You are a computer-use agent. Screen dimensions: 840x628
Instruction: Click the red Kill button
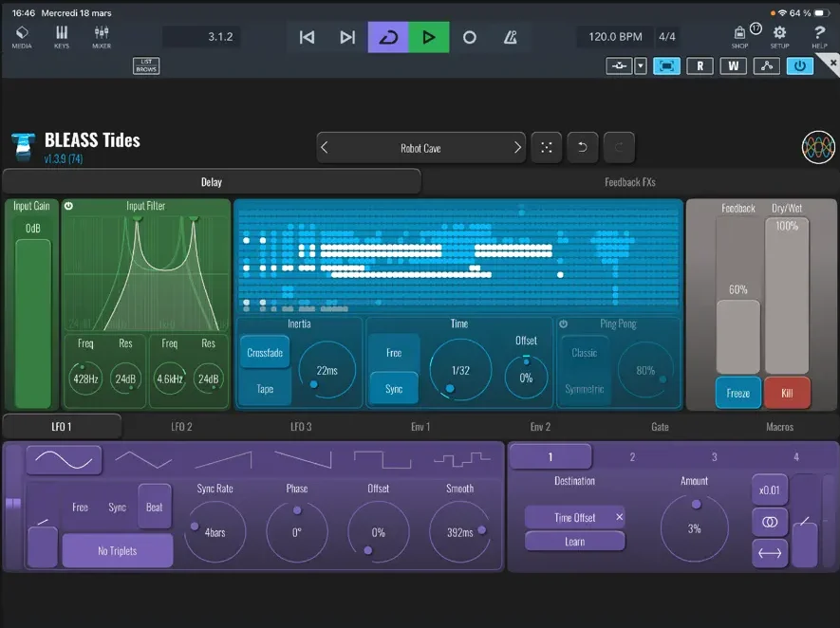787,393
